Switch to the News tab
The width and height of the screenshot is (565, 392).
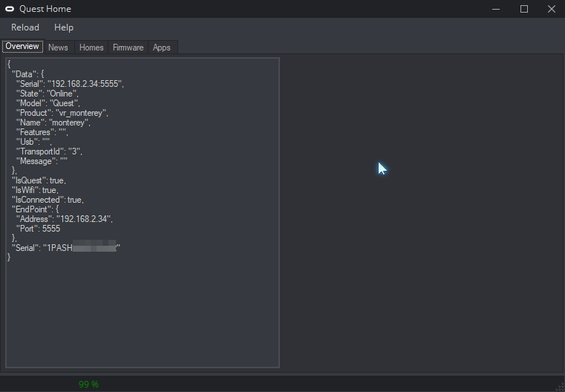pyautogui.click(x=58, y=48)
